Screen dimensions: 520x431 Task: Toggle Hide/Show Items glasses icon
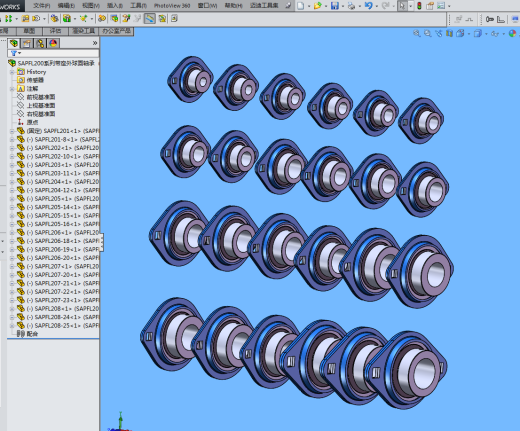tap(495, 34)
